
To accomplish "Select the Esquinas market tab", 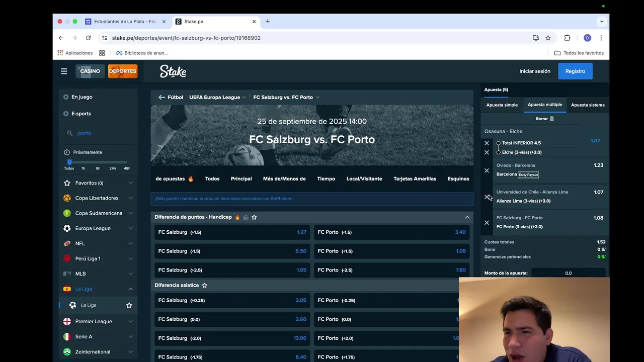I will click(x=458, y=179).
